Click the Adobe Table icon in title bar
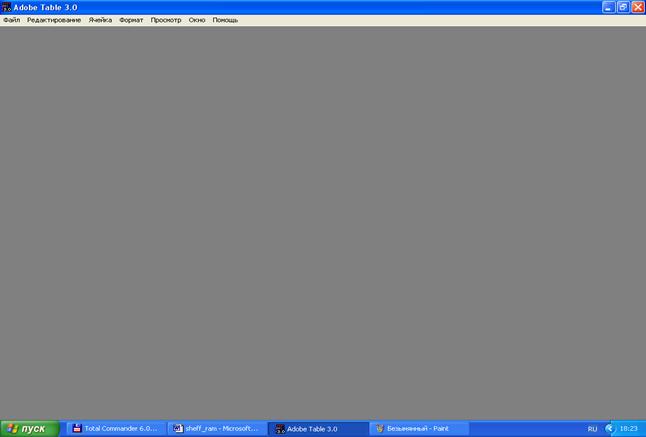Image resolution: width=646 pixels, height=437 pixels. coord(6,6)
